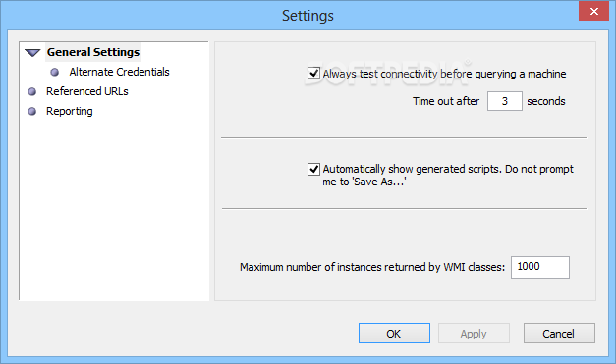616x364 pixels.
Task: Click the Apply button
Action: 474,334
